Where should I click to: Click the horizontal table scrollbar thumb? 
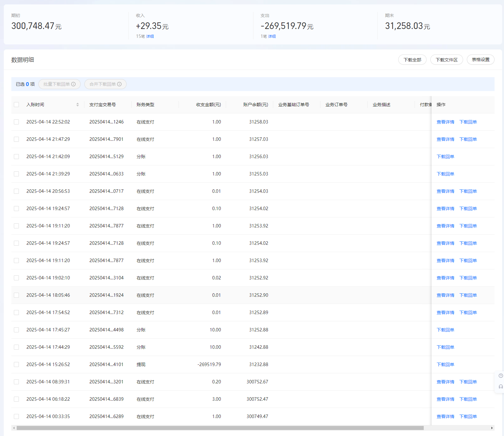(220, 428)
